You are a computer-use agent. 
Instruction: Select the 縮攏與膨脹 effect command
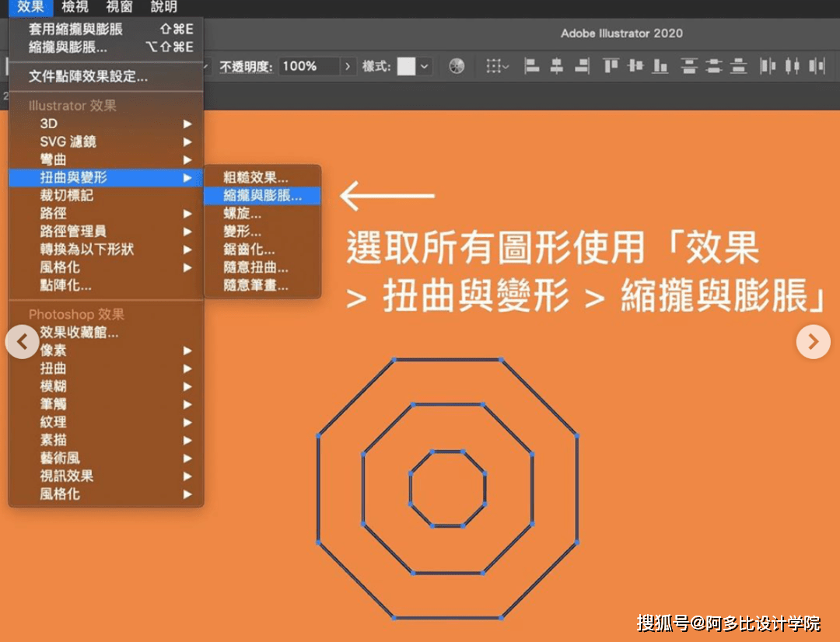coord(261,196)
